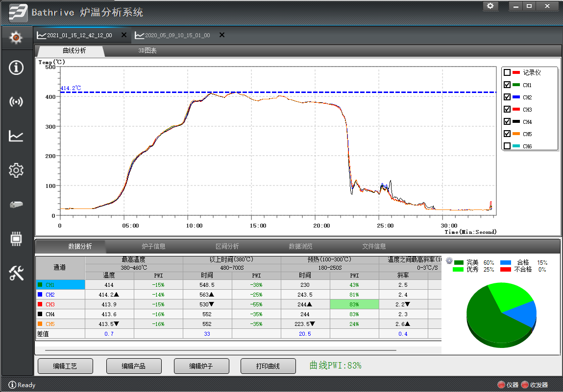Switch to the 3D图表 tab
563x392 pixels.
pyautogui.click(x=147, y=51)
